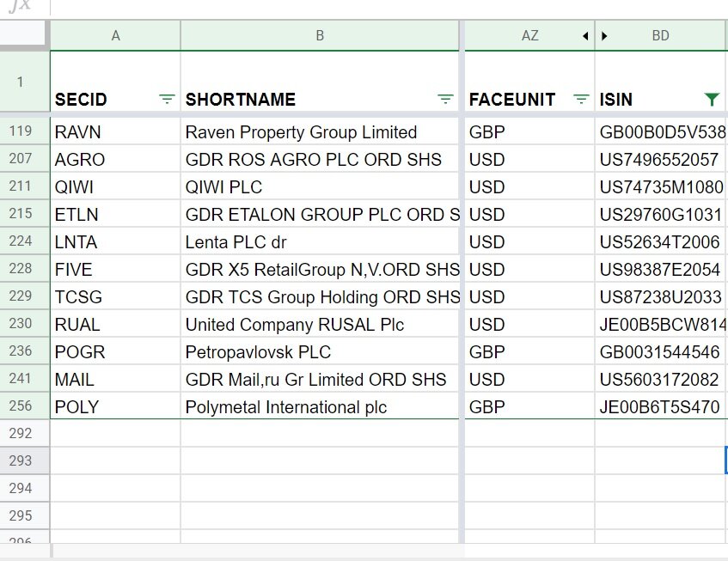Select row 294 header
The height and width of the screenshot is (561, 728).
(x=25, y=488)
